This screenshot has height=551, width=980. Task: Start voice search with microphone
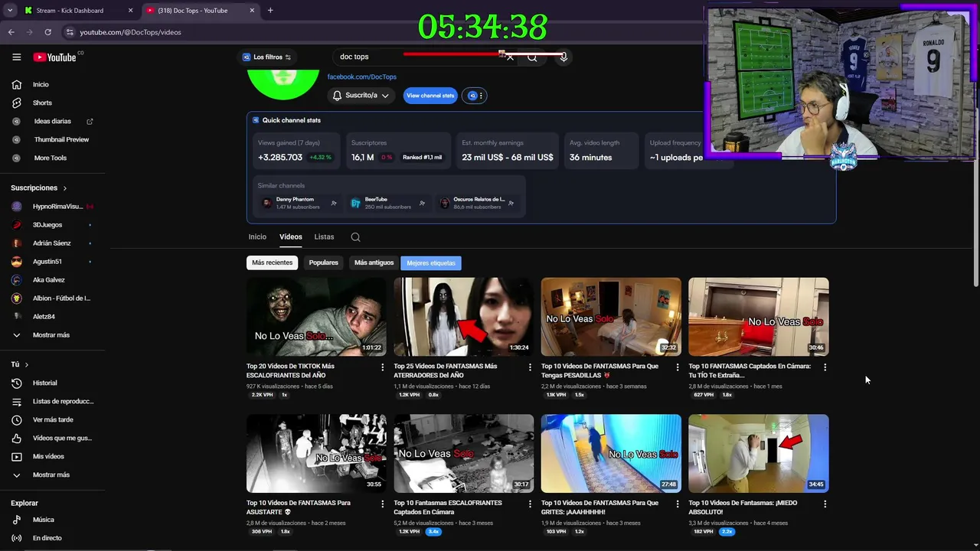pyautogui.click(x=563, y=57)
